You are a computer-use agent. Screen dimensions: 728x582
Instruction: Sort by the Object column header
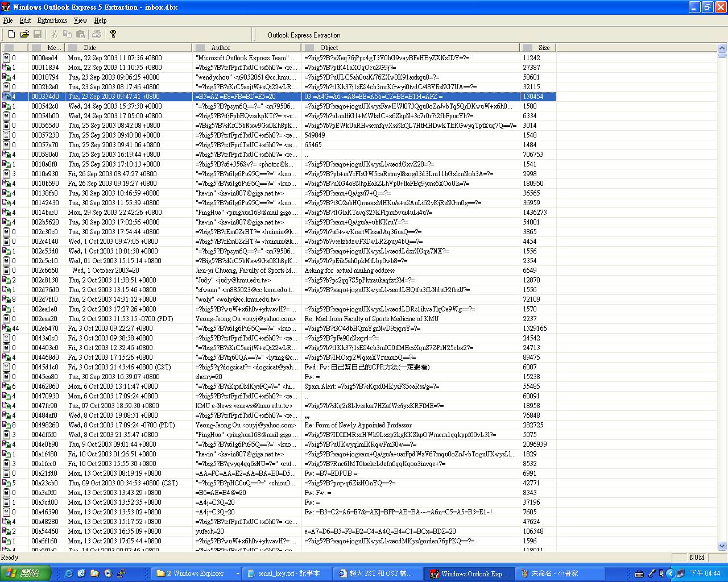pyautogui.click(x=410, y=48)
